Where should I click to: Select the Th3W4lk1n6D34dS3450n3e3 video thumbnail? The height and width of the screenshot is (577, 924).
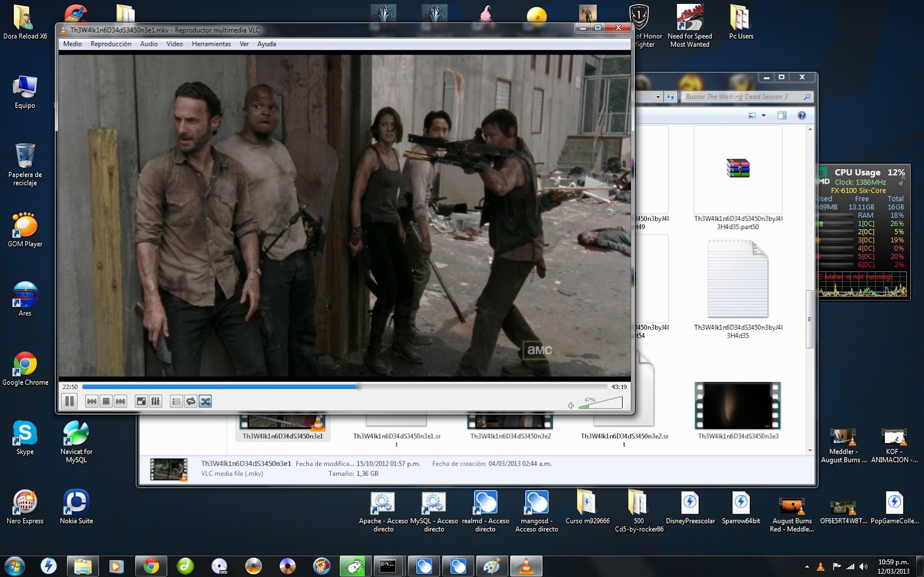(738, 406)
